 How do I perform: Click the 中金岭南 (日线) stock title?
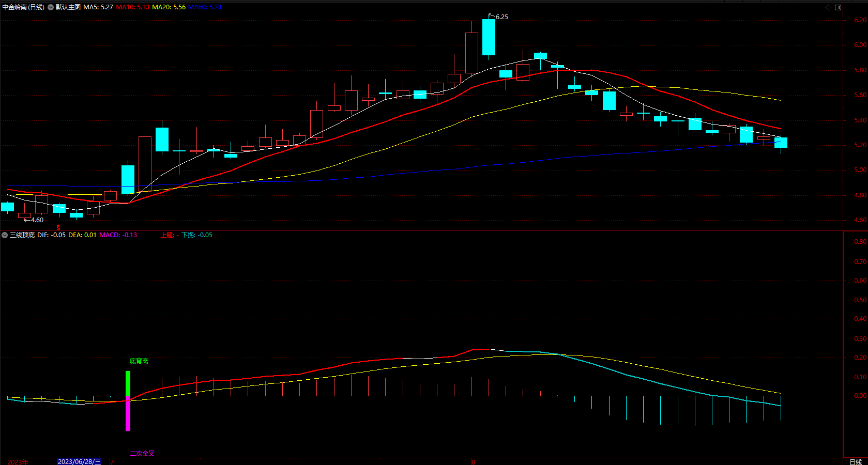[23, 7]
